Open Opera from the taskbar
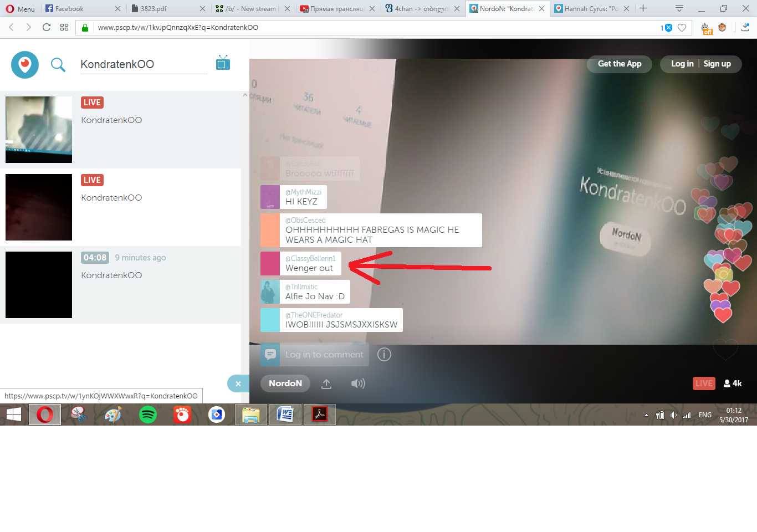This screenshot has height=532, width=757. 45,415
